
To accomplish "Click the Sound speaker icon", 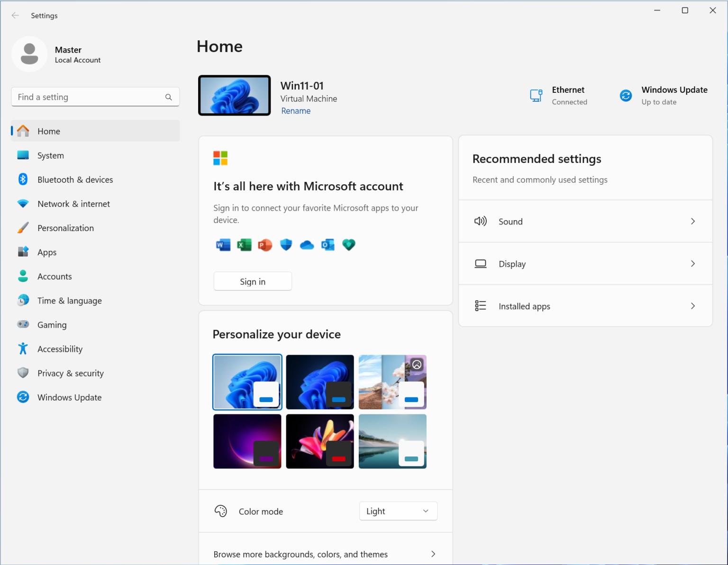I will pyautogui.click(x=480, y=221).
